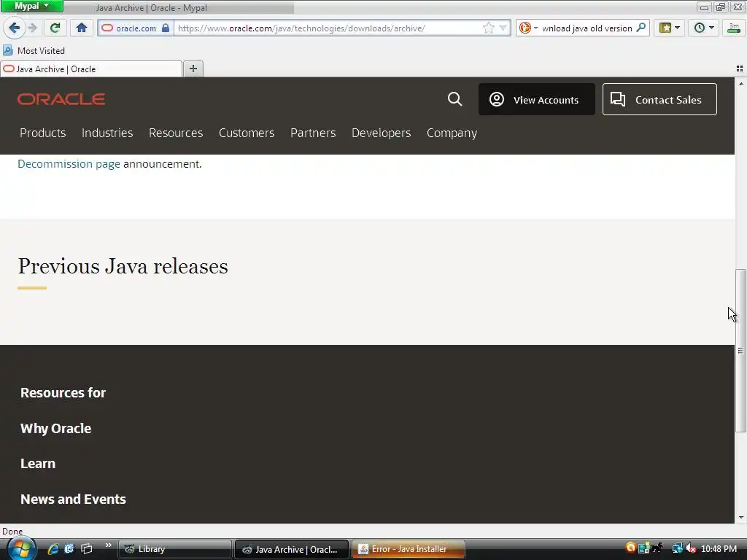Image resolution: width=747 pixels, height=560 pixels.
Task: Open the Industries menu
Action: [107, 133]
